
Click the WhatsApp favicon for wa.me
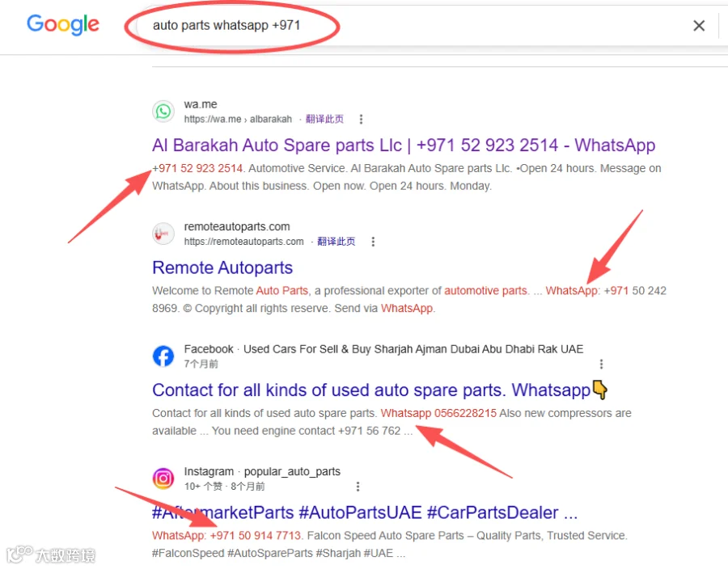(x=163, y=112)
